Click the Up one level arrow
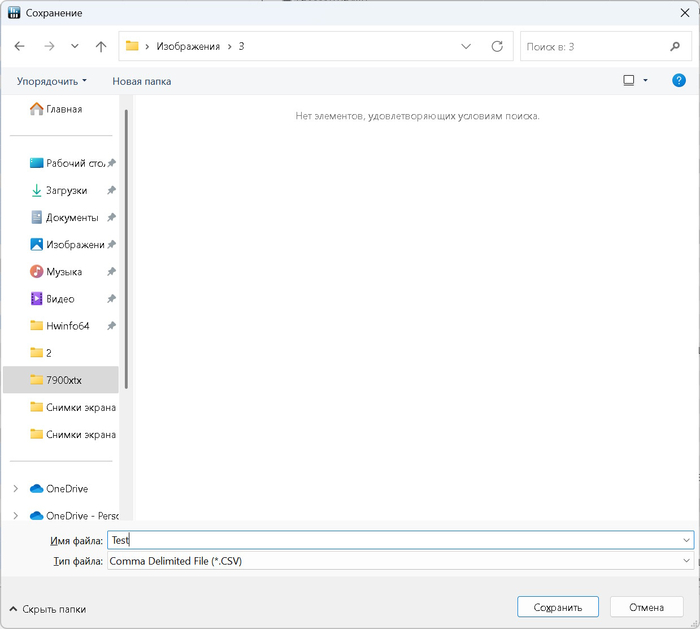This screenshot has width=700, height=629. (x=101, y=46)
